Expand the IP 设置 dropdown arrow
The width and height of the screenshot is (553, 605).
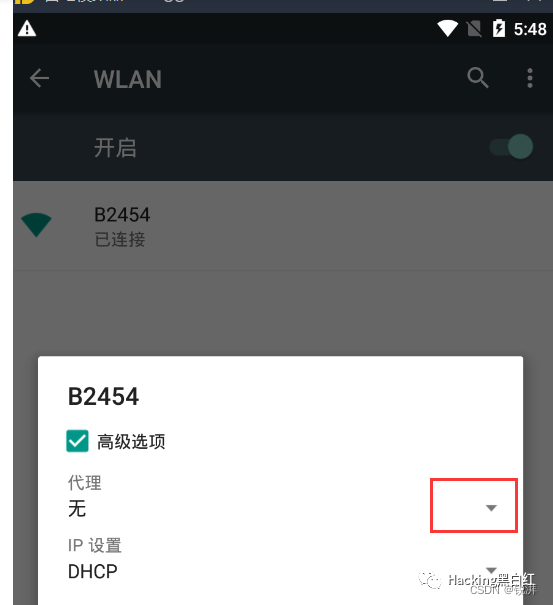point(491,570)
